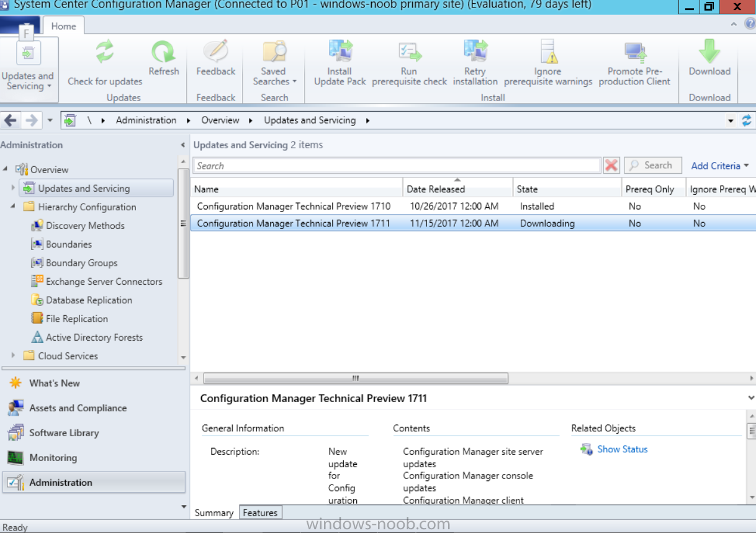Click the Installed state cell
756x533 pixels.
[537, 206]
